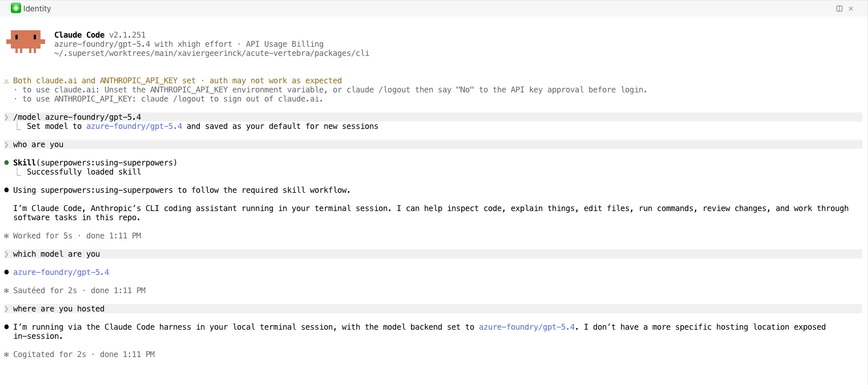Select the '/model azure-foundry/gpt-5.4' prompt line
This screenshot has height=385, width=868.
[433, 117]
